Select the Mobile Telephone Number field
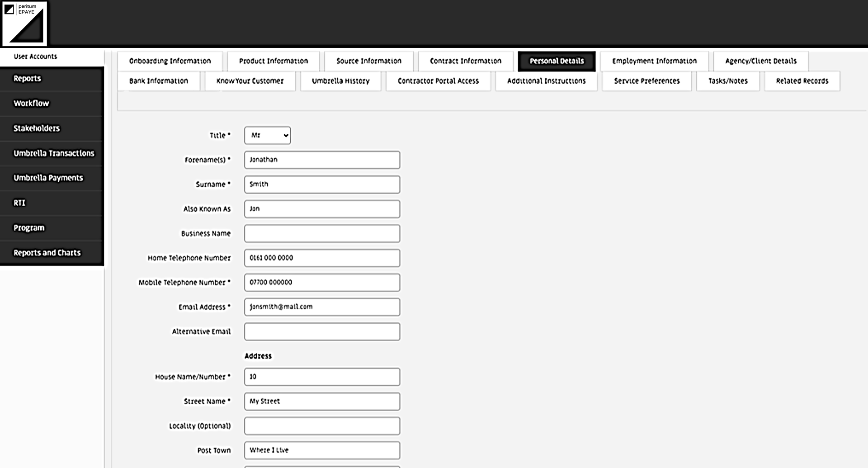The image size is (868, 468). click(322, 282)
